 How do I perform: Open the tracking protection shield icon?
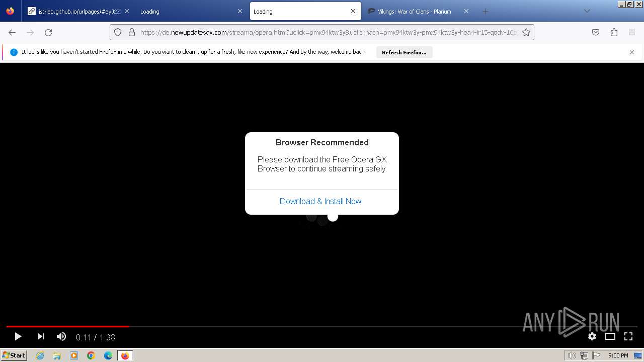(118, 32)
